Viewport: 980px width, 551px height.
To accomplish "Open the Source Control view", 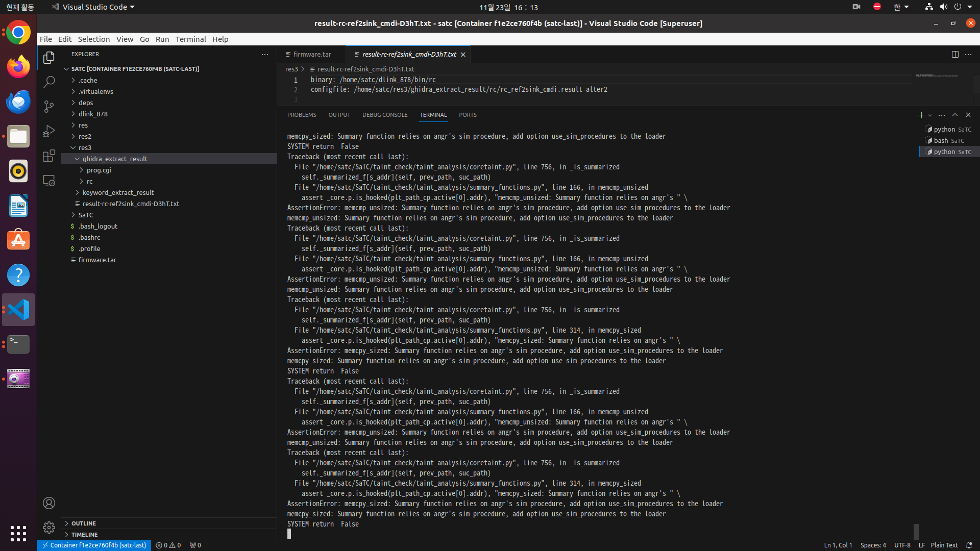I will pos(49,106).
